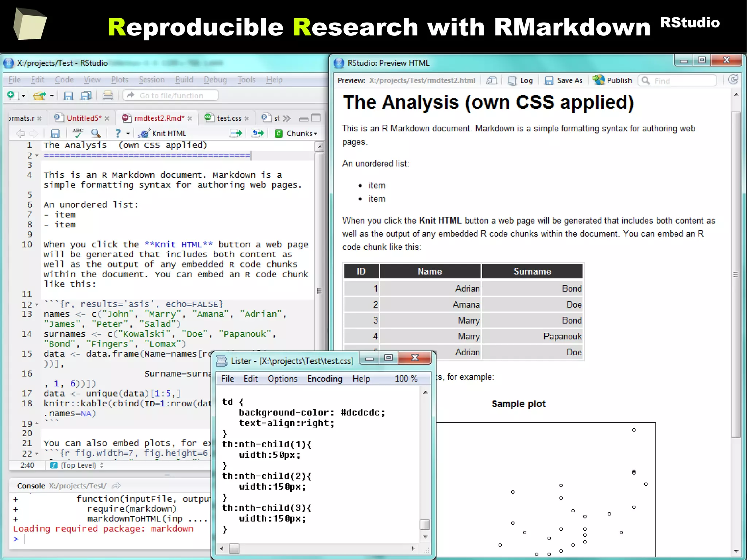
Task: Click the Save current document icon in main toolbar
Action: [68, 96]
